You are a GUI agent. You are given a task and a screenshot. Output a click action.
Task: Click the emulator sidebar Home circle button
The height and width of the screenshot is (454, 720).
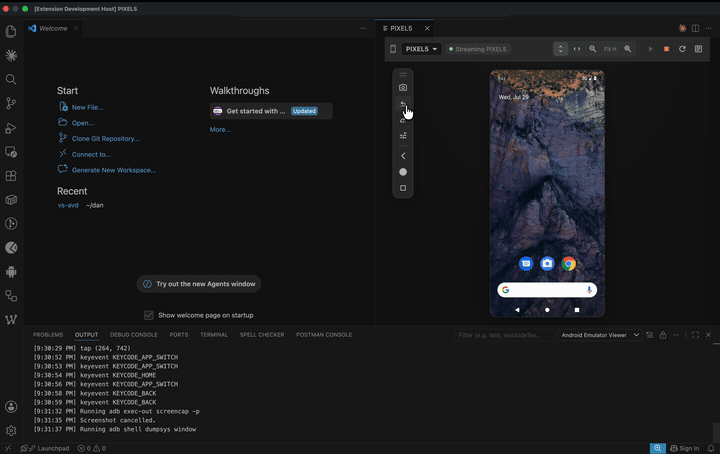point(403,172)
